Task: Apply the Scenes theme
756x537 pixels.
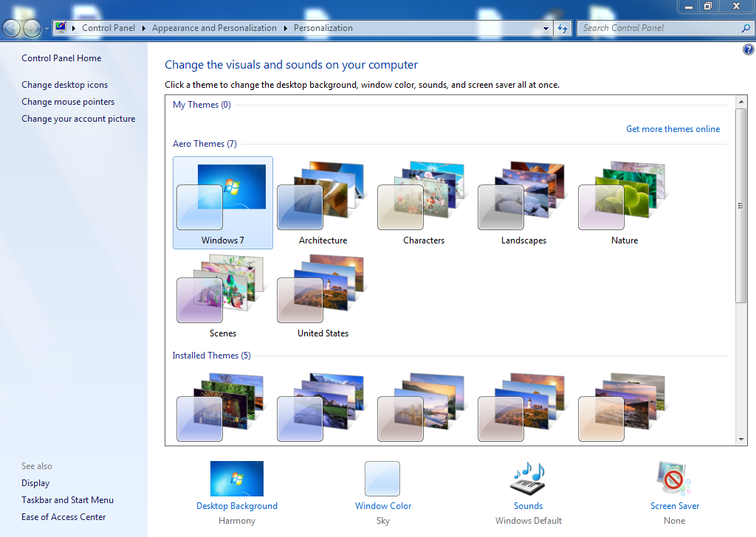Action: point(223,296)
